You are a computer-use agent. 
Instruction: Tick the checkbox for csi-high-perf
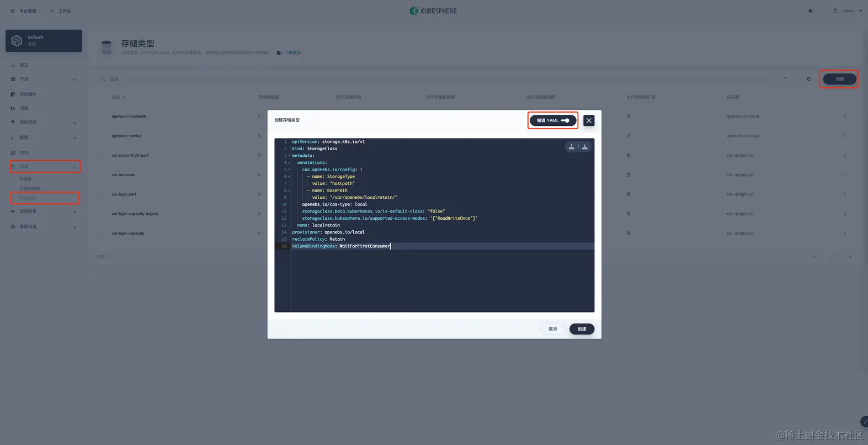coord(100,194)
